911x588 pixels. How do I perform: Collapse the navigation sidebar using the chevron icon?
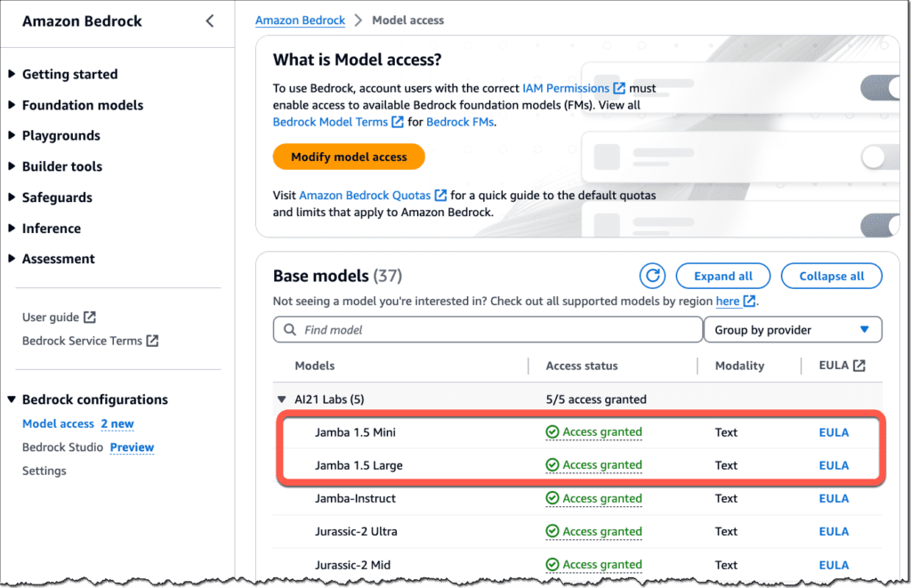pos(210,20)
